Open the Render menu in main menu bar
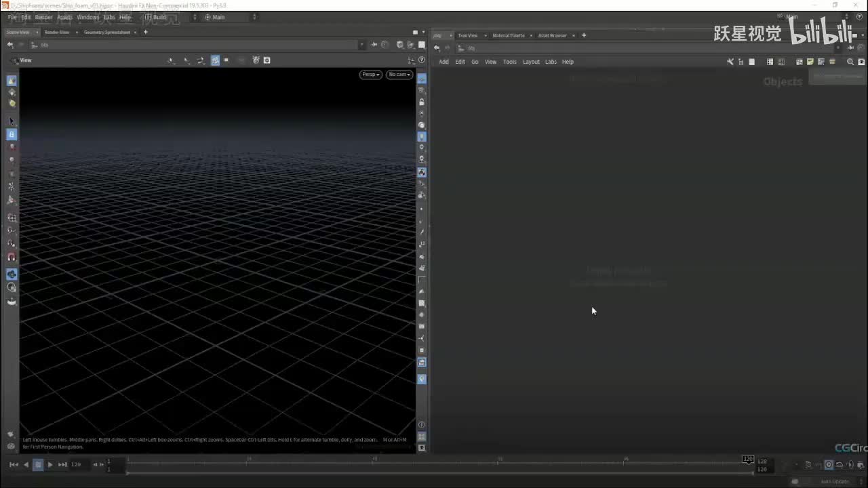This screenshot has width=868, height=488. [44, 17]
